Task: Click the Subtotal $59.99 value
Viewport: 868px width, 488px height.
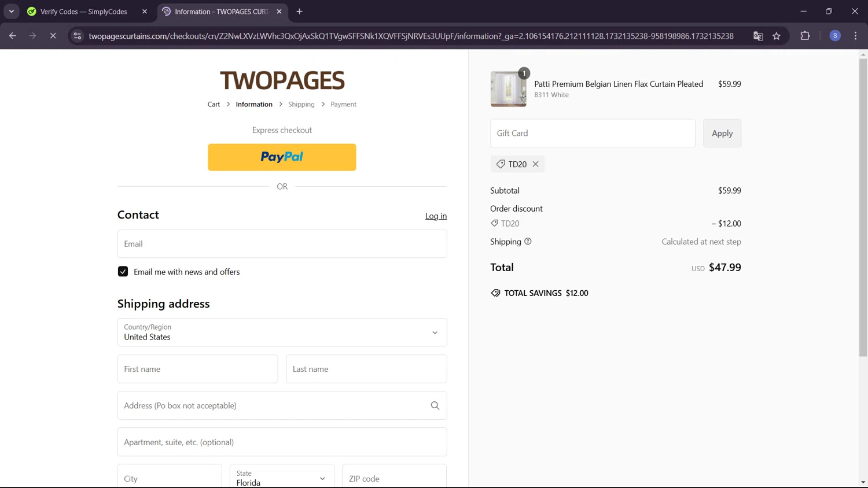Action: tap(730, 191)
